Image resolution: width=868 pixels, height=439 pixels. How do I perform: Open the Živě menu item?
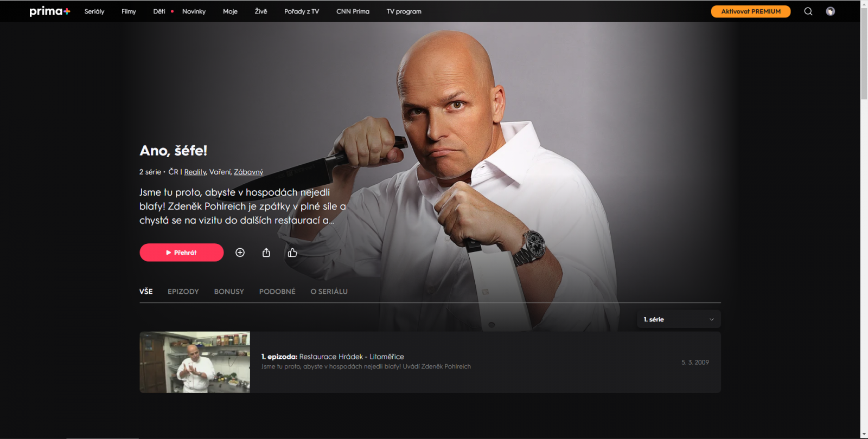(x=261, y=11)
